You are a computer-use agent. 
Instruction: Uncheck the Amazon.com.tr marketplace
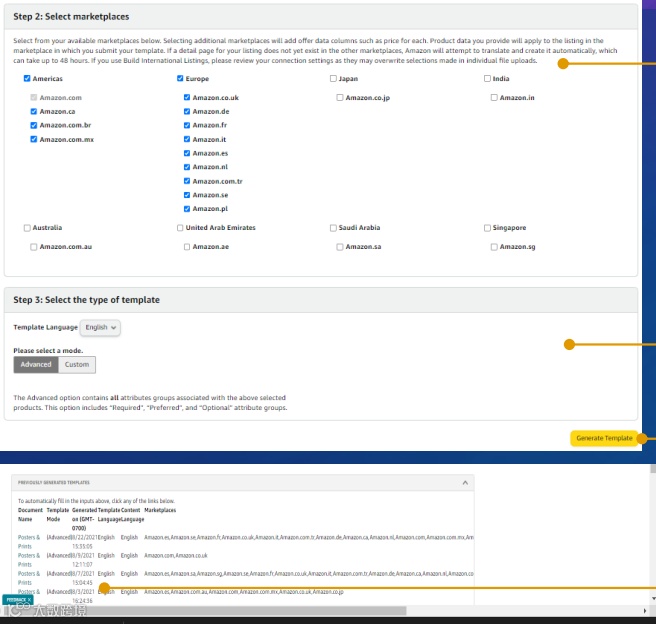tap(187, 181)
